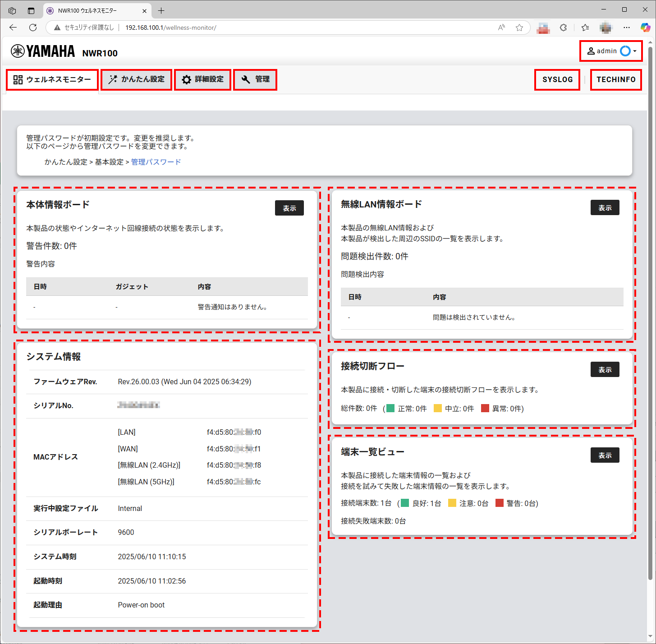Image resolution: width=656 pixels, height=644 pixels.
Task: Switch to かんたん設定 menu
Action: pos(136,79)
